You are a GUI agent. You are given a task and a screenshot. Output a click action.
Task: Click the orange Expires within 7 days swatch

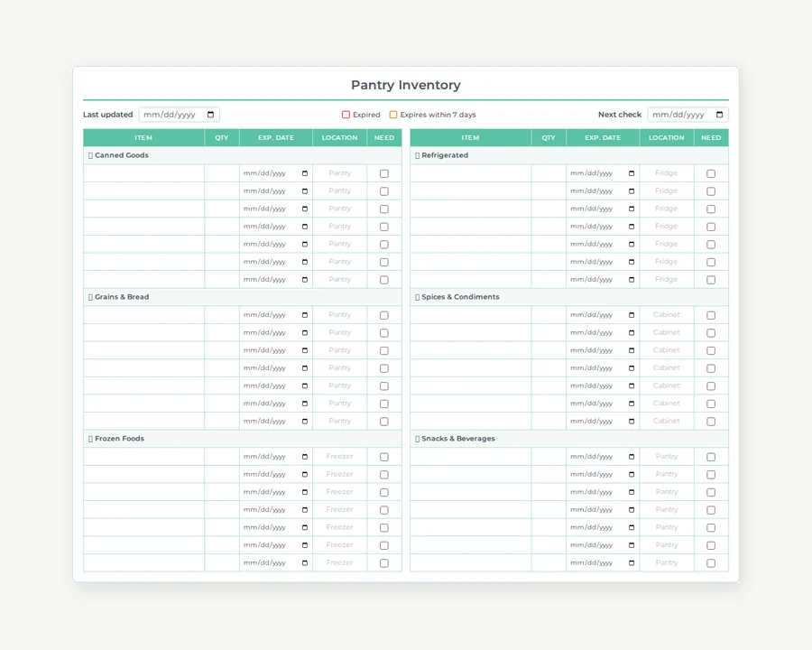(x=393, y=115)
